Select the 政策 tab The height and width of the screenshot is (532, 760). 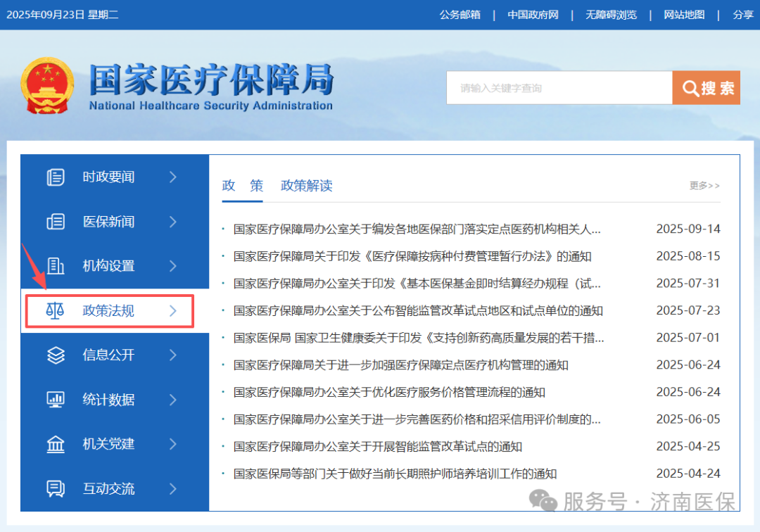point(242,186)
